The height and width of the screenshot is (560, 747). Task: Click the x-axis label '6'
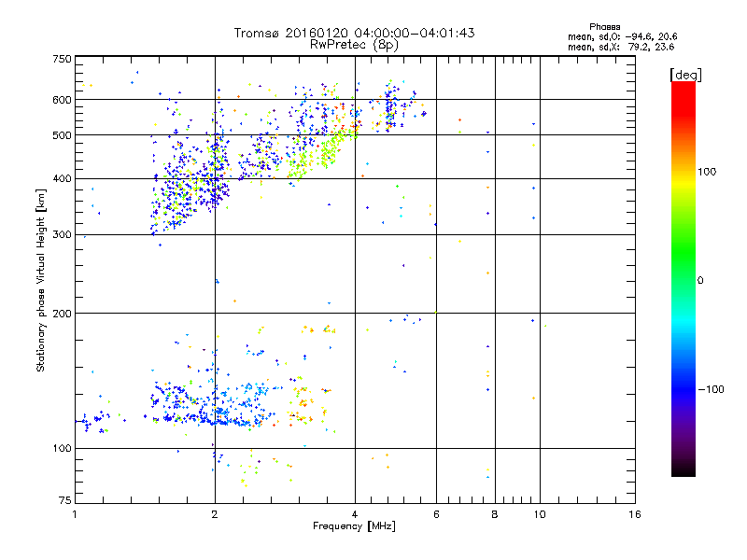tap(436, 514)
